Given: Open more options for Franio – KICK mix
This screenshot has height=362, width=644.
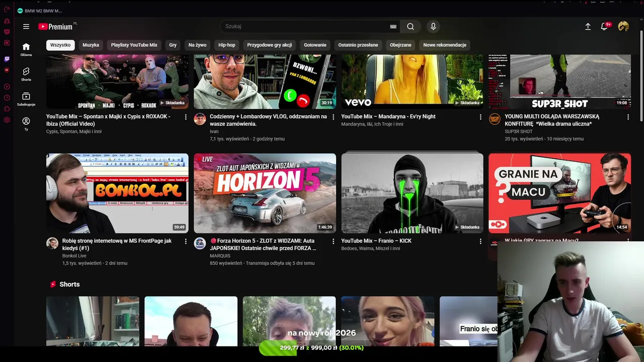Looking at the screenshot, I should (480, 241).
